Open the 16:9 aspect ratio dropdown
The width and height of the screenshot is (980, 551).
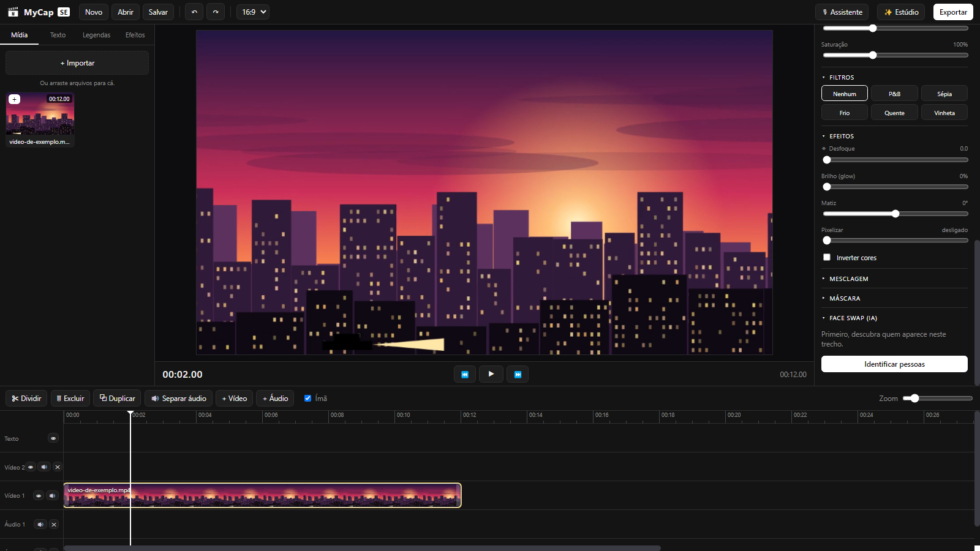click(253, 12)
